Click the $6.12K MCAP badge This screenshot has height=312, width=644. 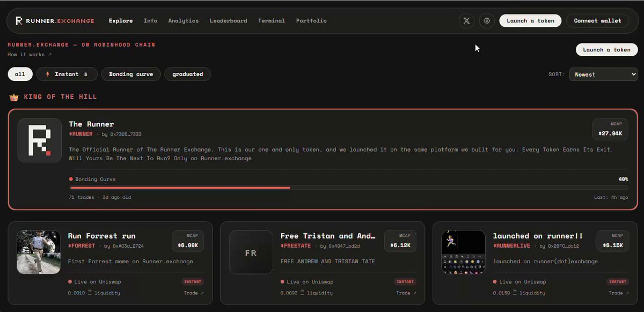click(x=400, y=241)
